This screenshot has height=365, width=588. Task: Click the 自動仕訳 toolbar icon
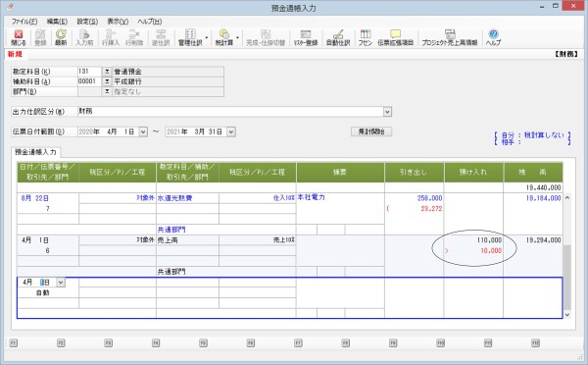[x=338, y=37]
